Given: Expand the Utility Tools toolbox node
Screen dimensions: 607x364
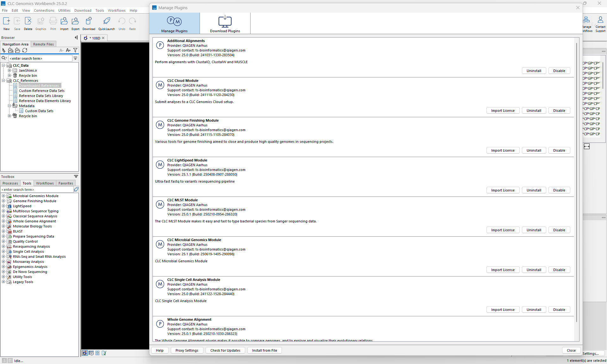Looking at the screenshot, I should click(x=3, y=277).
